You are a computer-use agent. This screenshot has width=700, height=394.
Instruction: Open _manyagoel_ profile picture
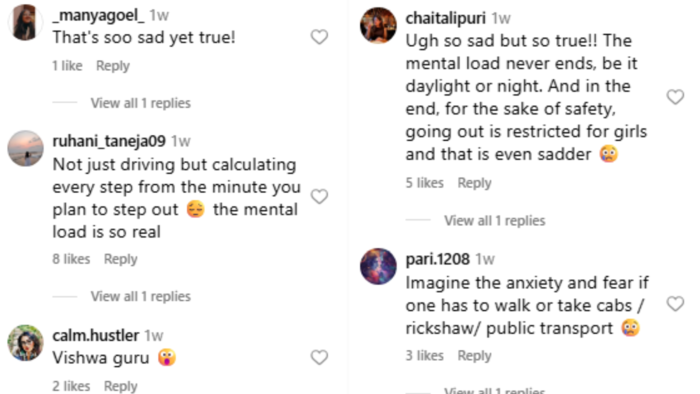click(25, 22)
